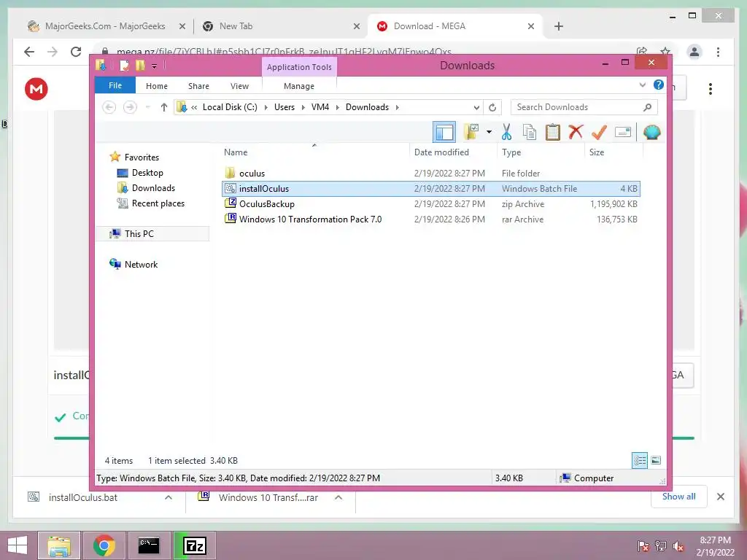Click the clipboard Paste icon
This screenshot has height=560, width=747.
coord(553,132)
